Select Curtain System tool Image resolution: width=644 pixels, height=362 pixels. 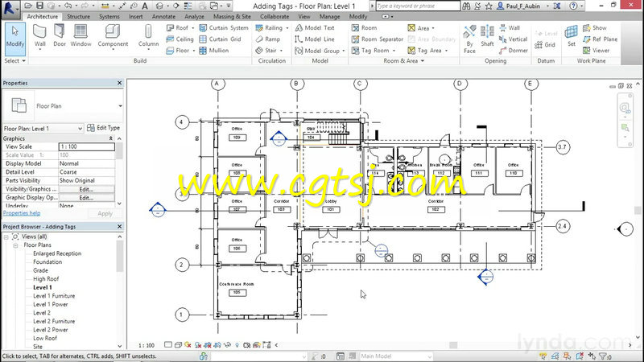click(224, 27)
